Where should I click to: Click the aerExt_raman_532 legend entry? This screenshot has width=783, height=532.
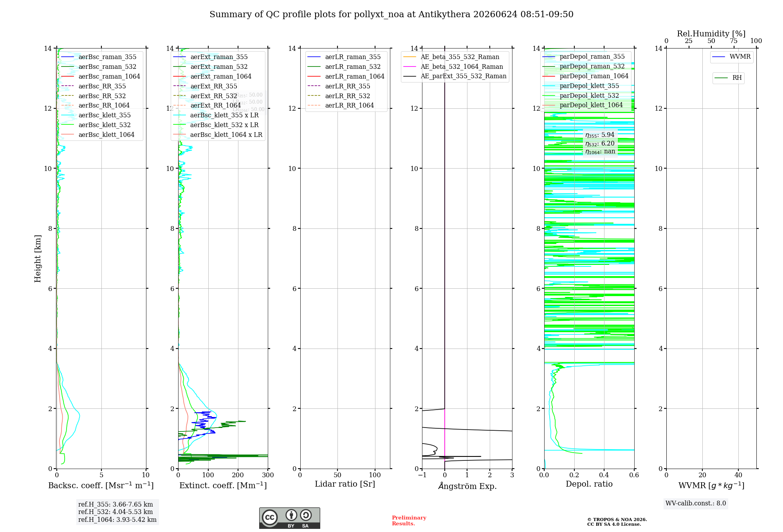tap(210, 67)
